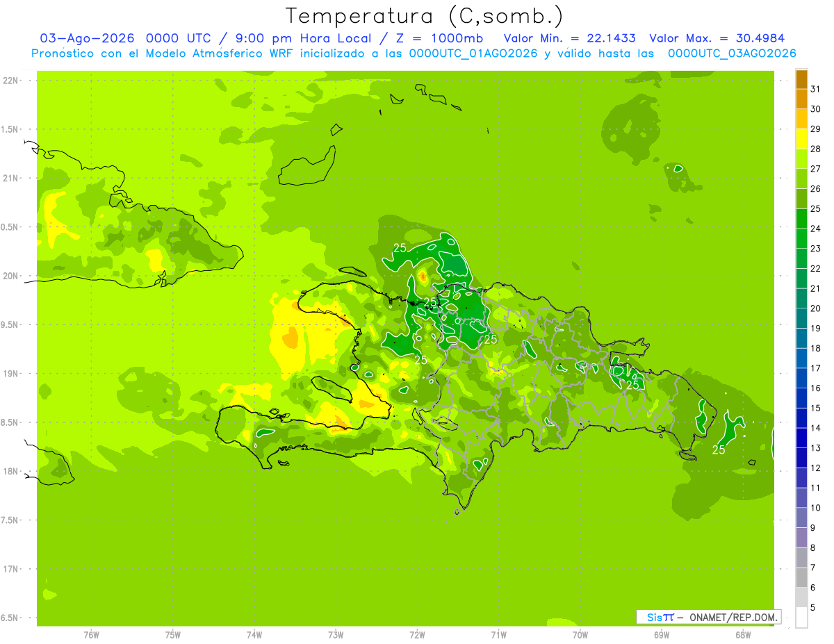The height and width of the screenshot is (644, 834).
Task: Click the green swatch between 24 and 25
Action: [801, 219]
